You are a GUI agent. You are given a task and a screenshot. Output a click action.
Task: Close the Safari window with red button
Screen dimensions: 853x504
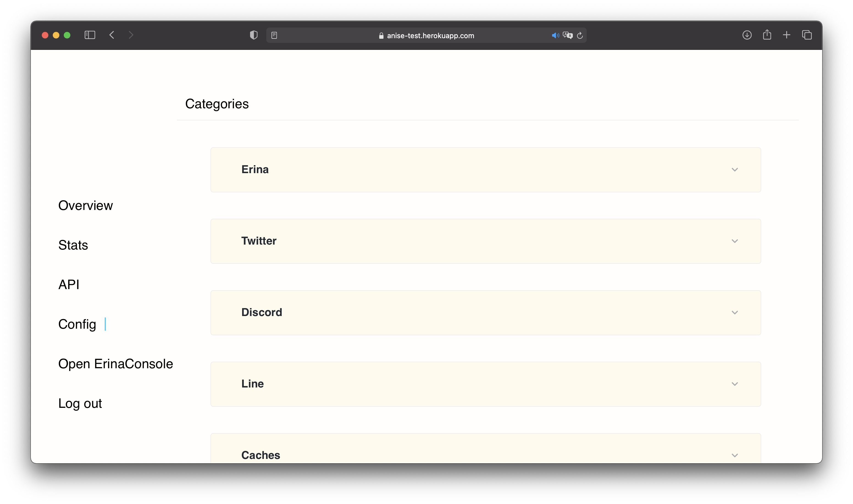click(45, 35)
